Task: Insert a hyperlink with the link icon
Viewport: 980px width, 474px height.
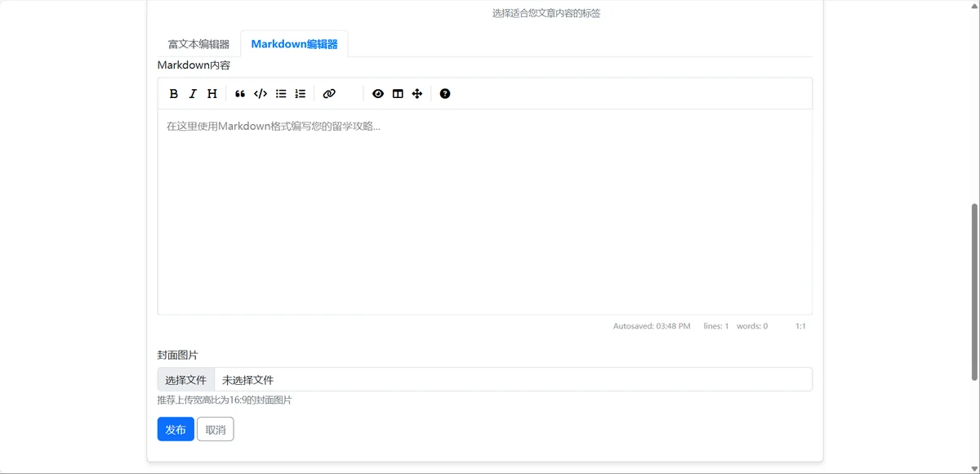Action: 329,94
